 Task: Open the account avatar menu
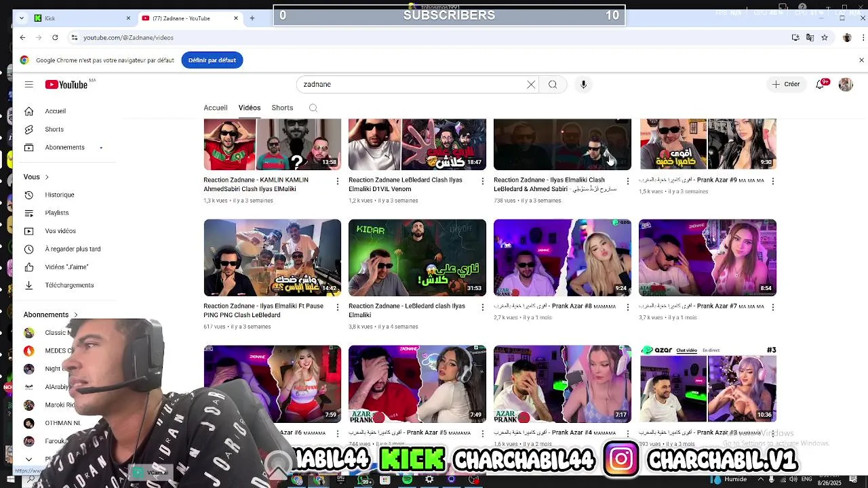click(845, 84)
